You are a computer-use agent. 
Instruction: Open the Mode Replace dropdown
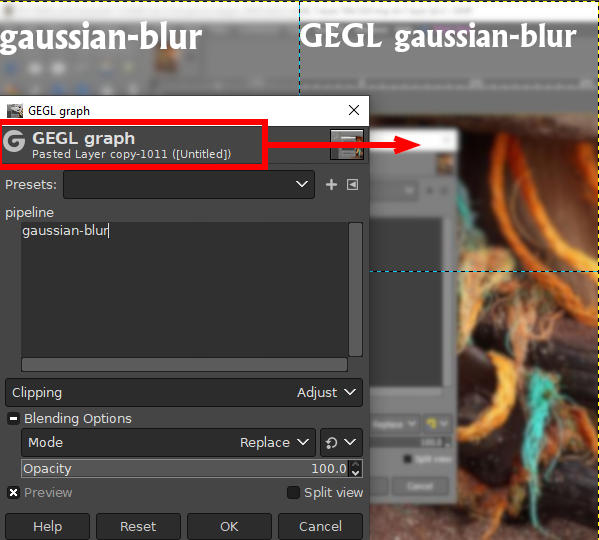coord(168,443)
